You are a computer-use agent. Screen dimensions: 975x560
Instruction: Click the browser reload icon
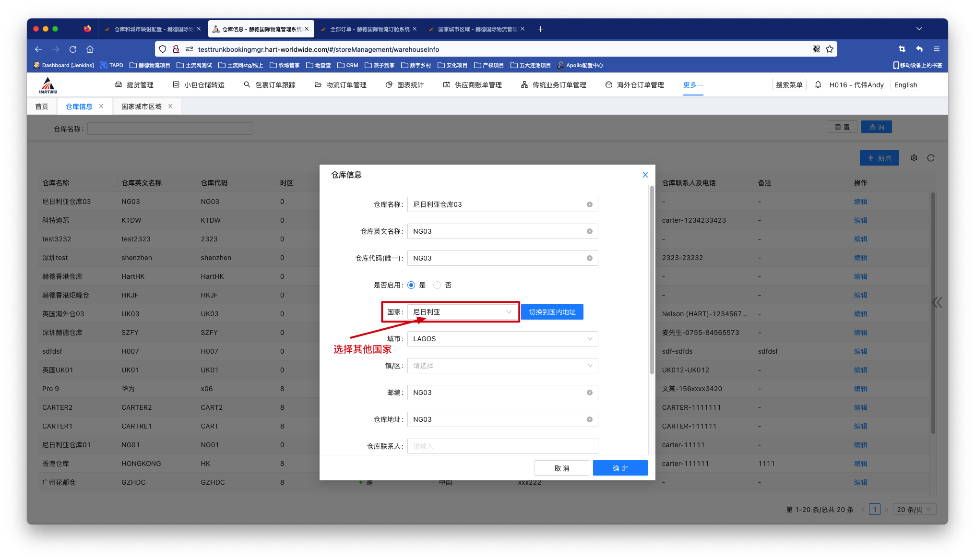(x=73, y=49)
